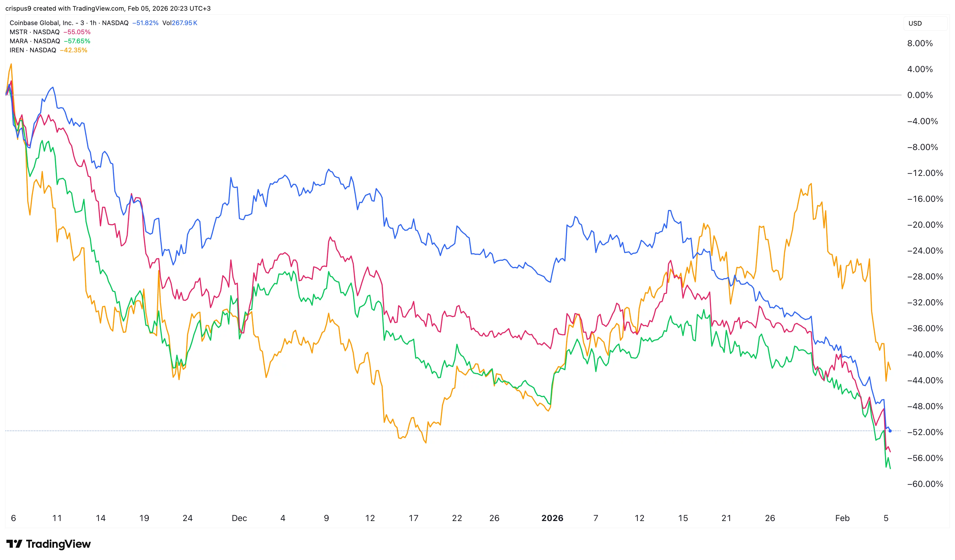This screenshot has height=560, width=955.
Task: Select the MSTR NASDAQ legend entry
Action: (34, 32)
